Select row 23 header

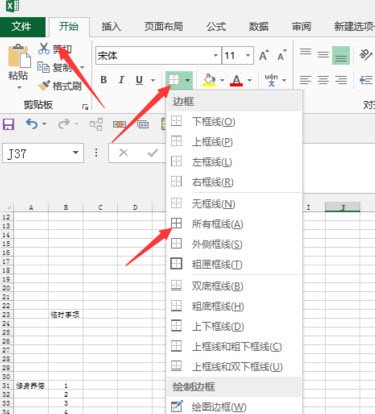point(6,314)
